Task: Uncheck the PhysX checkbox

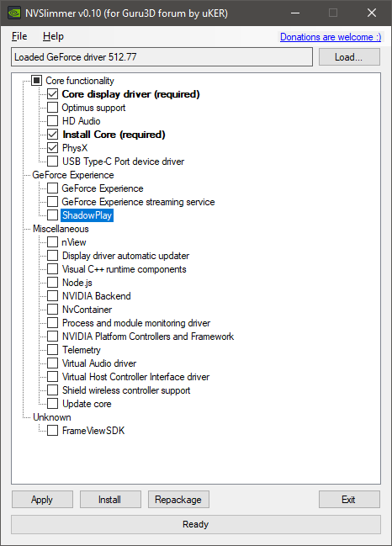Action: tap(52, 147)
